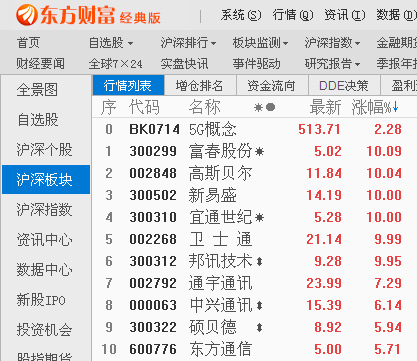Select the 东方通信 stock name
The height and width of the screenshot is (361, 417).
click(x=220, y=349)
